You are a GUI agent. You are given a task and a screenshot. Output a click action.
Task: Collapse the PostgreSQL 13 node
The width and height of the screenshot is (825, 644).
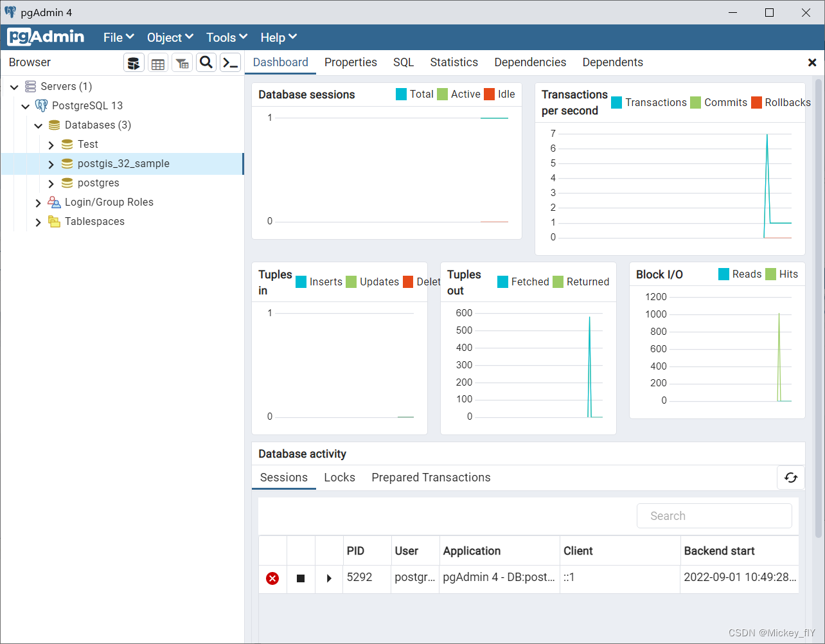click(26, 106)
